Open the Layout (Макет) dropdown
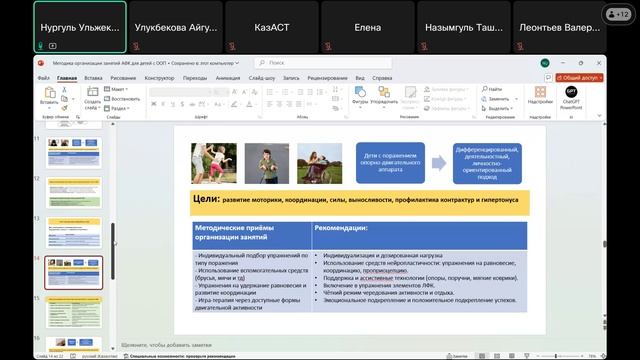 coord(116,89)
